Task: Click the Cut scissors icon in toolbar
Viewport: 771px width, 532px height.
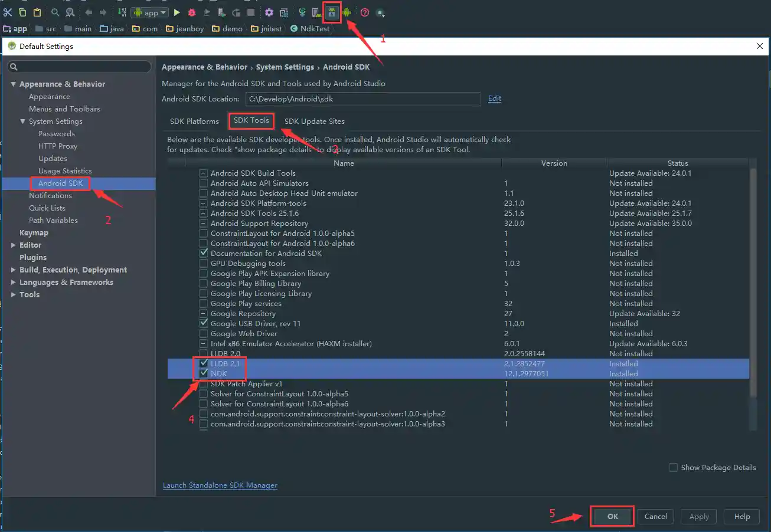Action: pos(8,12)
